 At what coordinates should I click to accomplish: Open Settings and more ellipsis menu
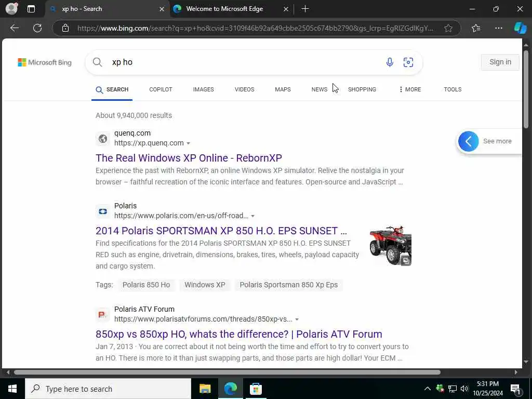[x=498, y=28]
